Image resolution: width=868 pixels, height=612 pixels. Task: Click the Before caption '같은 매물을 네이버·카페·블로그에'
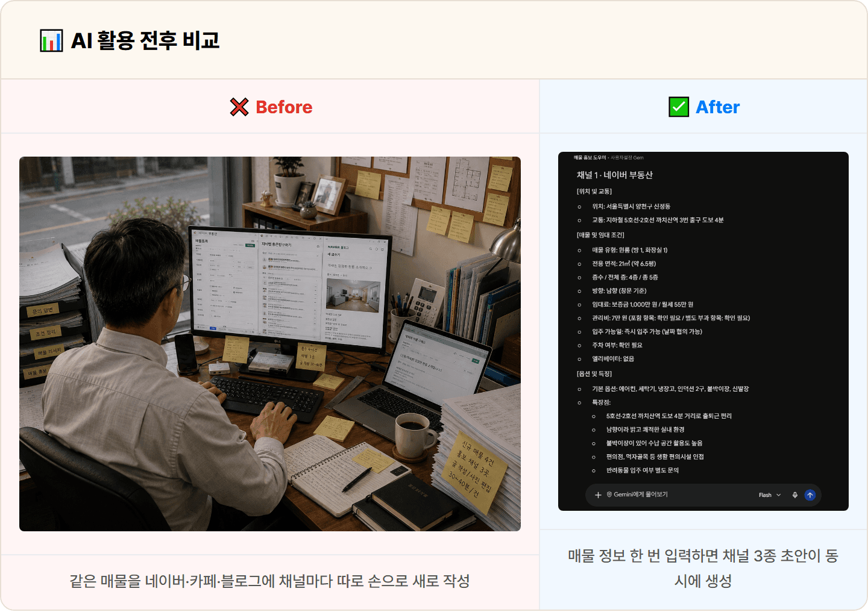(x=269, y=581)
